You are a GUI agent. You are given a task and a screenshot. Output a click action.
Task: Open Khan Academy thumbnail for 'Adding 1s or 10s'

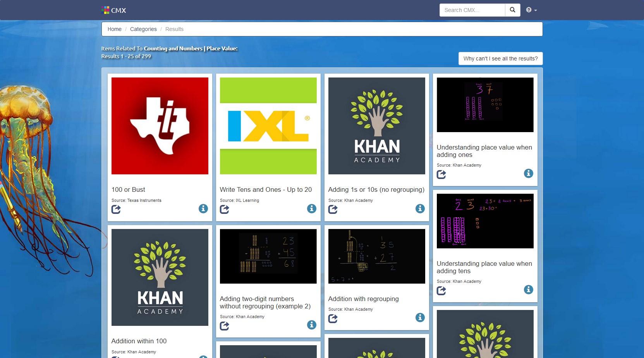tap(377, 126)
